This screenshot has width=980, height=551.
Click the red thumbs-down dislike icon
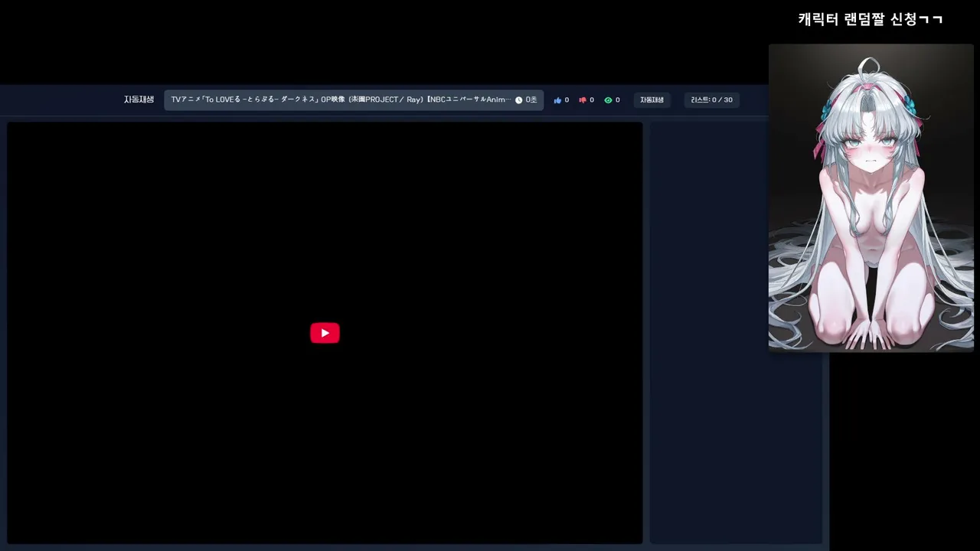point(583,100)
